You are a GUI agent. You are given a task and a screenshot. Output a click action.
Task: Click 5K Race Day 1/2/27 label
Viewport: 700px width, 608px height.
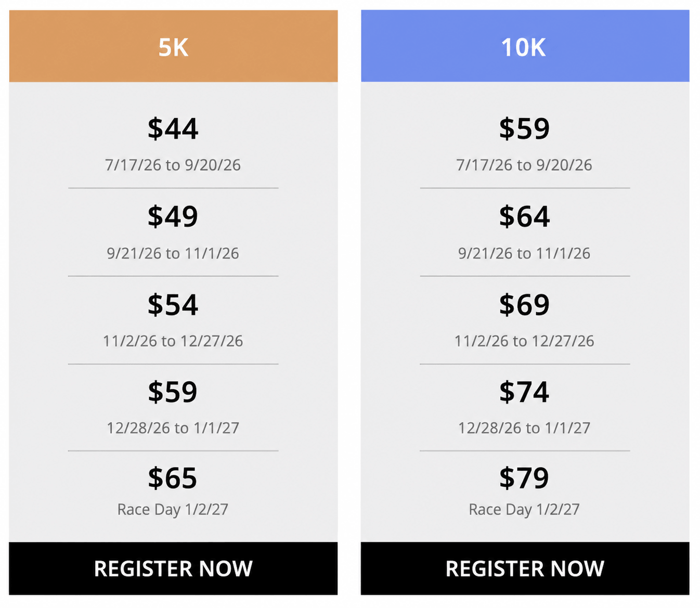coord(173,510)
